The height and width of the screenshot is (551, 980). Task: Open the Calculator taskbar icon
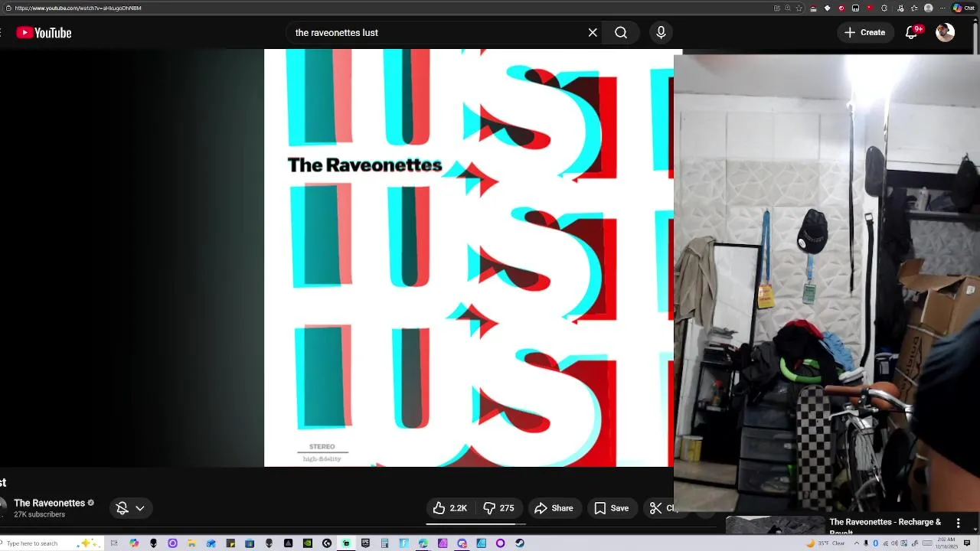pyautogui.click(x=384, y=543)
